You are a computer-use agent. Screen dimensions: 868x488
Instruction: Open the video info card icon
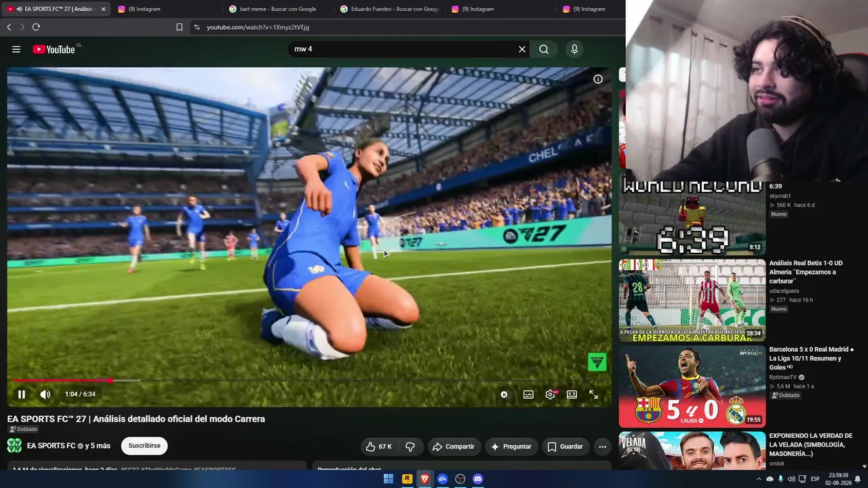point(598,79)
